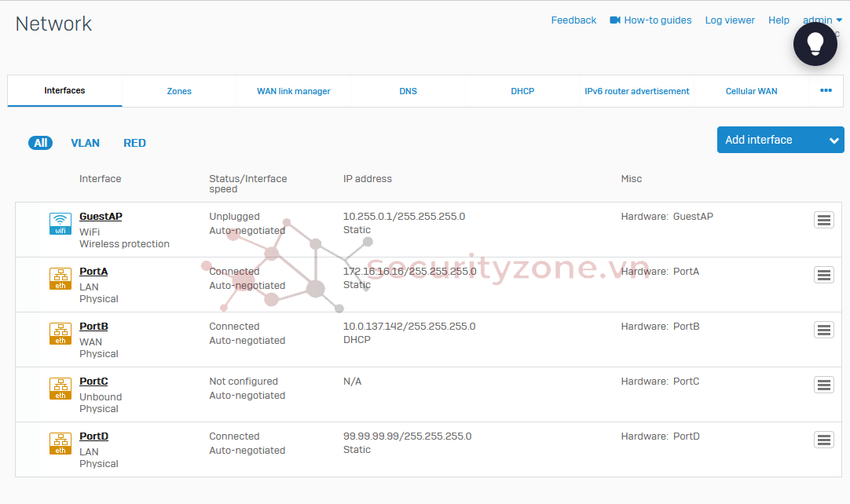This screenshot has width=850, height=504.
Task: Click the PortC ethernet icon
Action: tap(60, 389)
